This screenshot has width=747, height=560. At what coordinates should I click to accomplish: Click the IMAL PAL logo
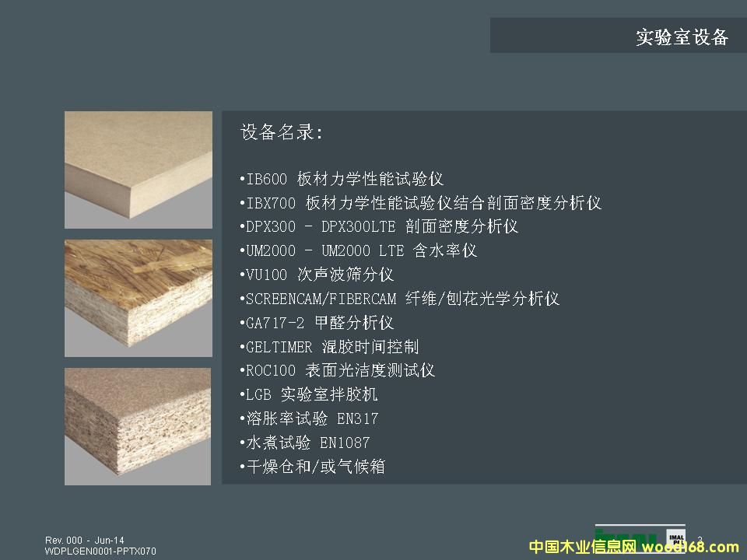coord(675,538)
